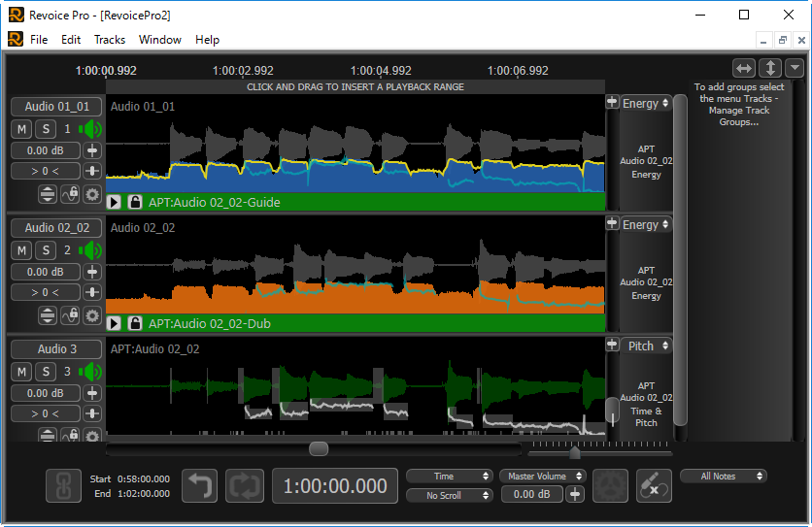Click the Audio 01_01 pan value > 0 <
Image resolution: width=812 pixels, height=527 pixels.
click(x=46, y=171)
